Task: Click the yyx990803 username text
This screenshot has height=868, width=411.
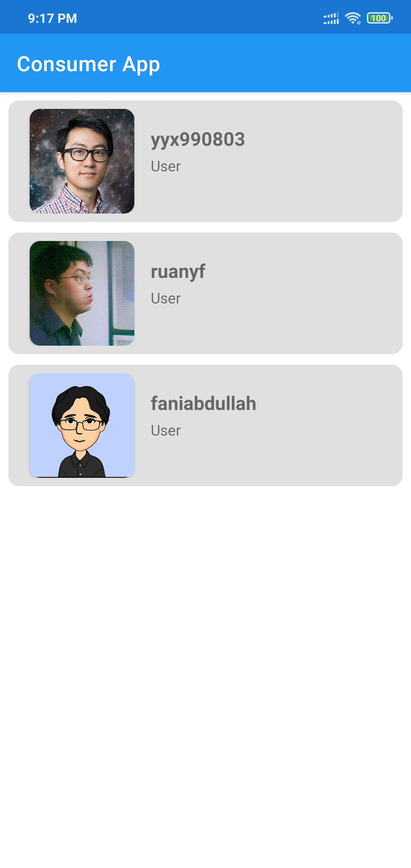Action: coord(198,139)
